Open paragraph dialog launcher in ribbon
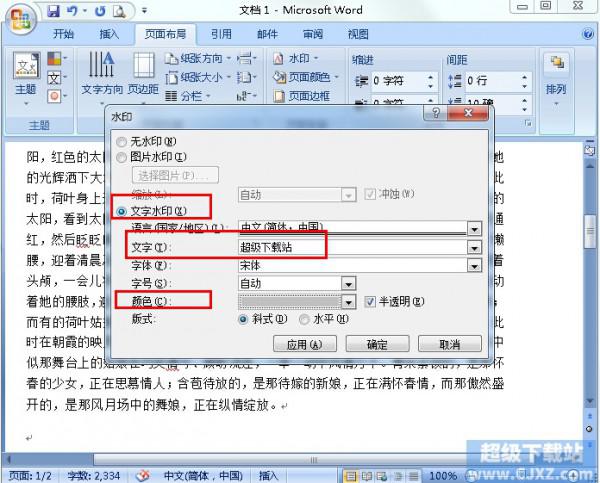600x483 pixels. tap(528, 124)
